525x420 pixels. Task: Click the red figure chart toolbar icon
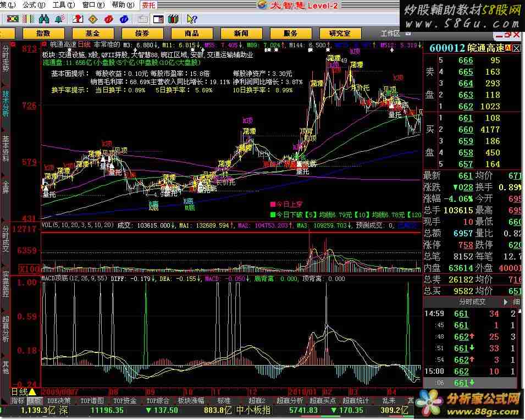click(78, 19)
